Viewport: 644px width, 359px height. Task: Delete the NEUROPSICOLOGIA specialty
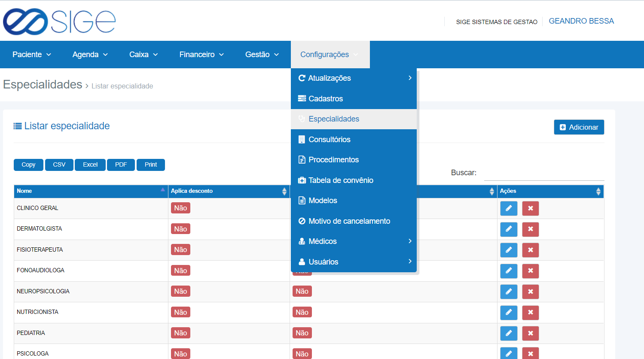(x=531, y=292)
